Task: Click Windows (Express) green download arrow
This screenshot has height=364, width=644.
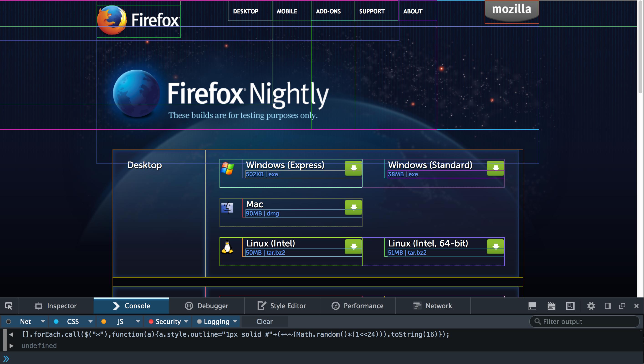Action: coord(353,168)
